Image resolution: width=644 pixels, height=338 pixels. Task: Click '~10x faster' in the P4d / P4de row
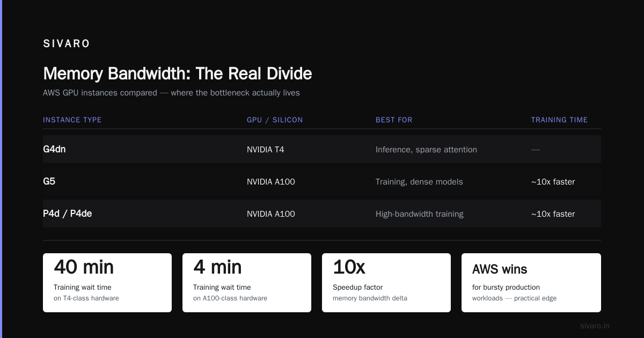click(553, 214)
